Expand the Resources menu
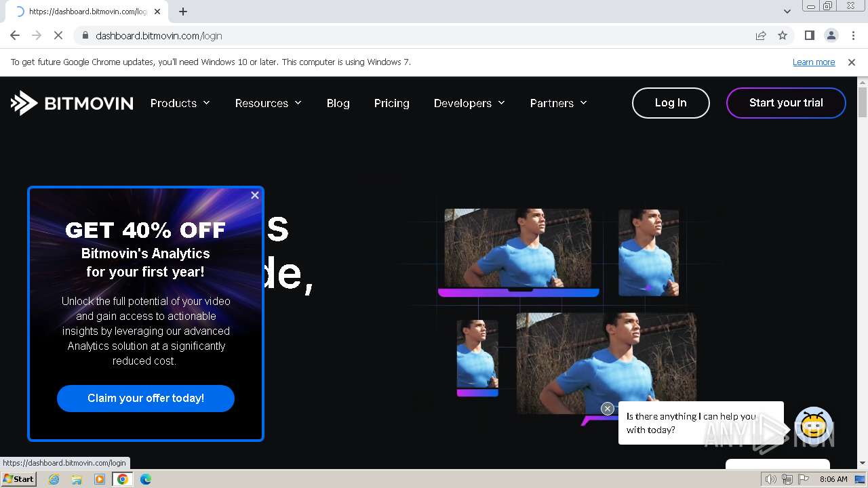Image resolution: width=868 pixels, height=488 pixels. coord(268,103)
